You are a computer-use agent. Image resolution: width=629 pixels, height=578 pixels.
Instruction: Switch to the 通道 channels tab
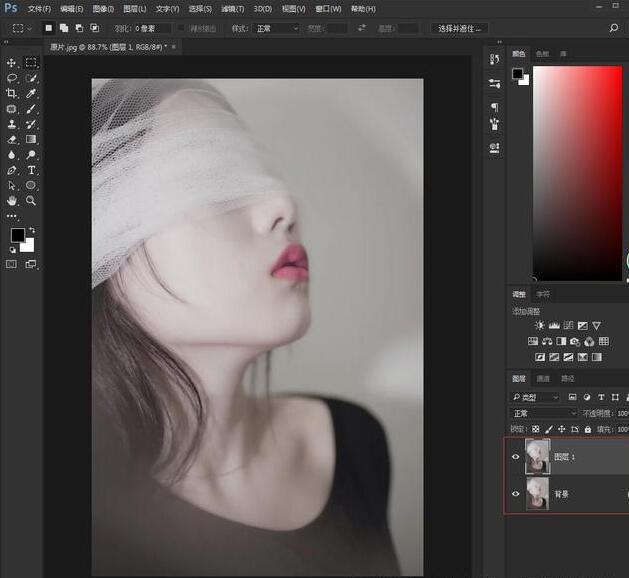click(543, 379)
